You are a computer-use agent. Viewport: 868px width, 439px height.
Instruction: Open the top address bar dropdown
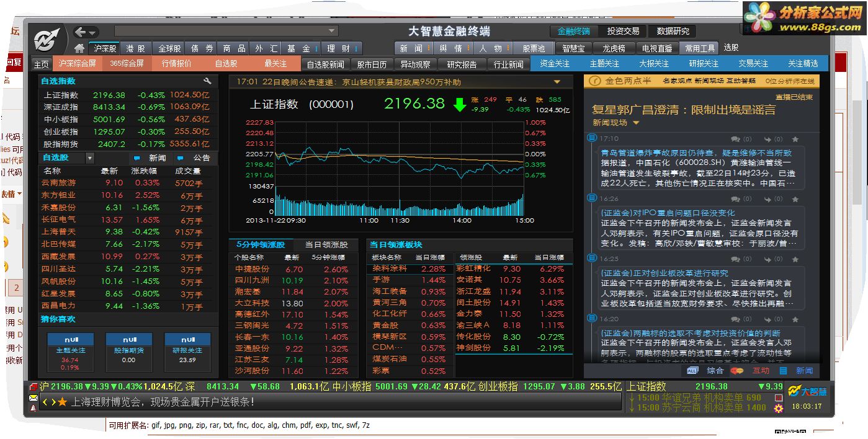point(332,31)
